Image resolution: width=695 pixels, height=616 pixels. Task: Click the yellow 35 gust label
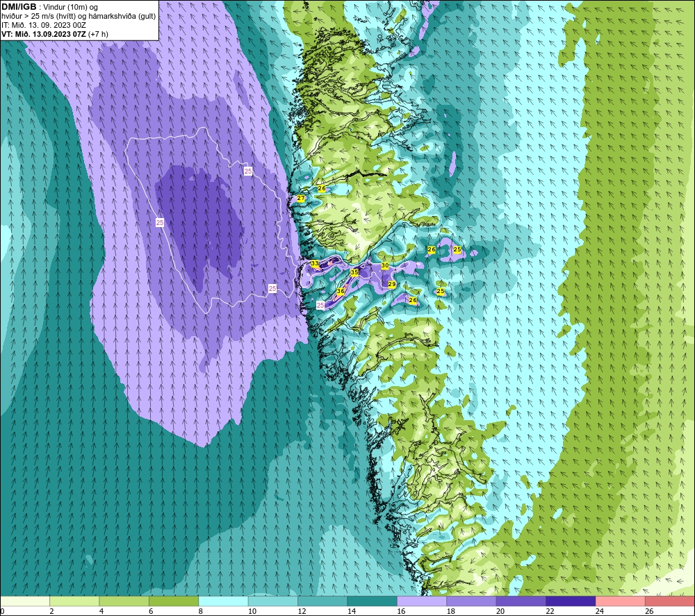tap(354, 272)
